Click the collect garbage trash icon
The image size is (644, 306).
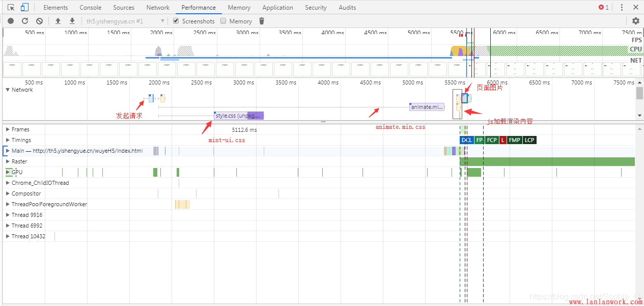pos(262,21)
